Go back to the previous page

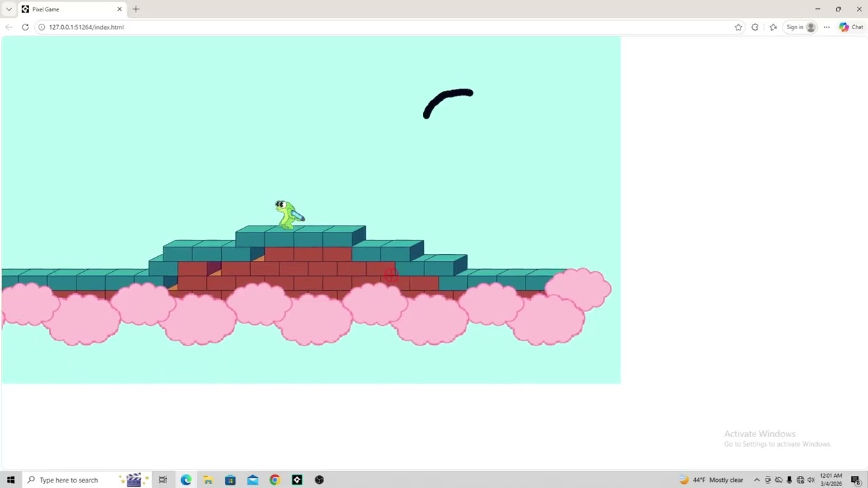pyautogui.click(x=9, y=27)
